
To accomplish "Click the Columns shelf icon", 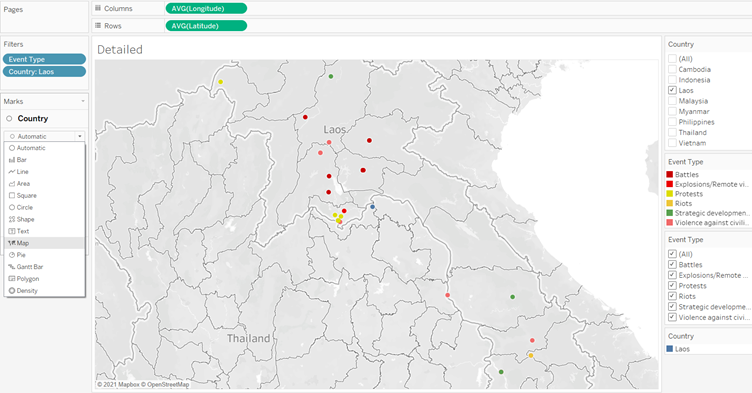I will pyautogui.click(x=98, y=8).
